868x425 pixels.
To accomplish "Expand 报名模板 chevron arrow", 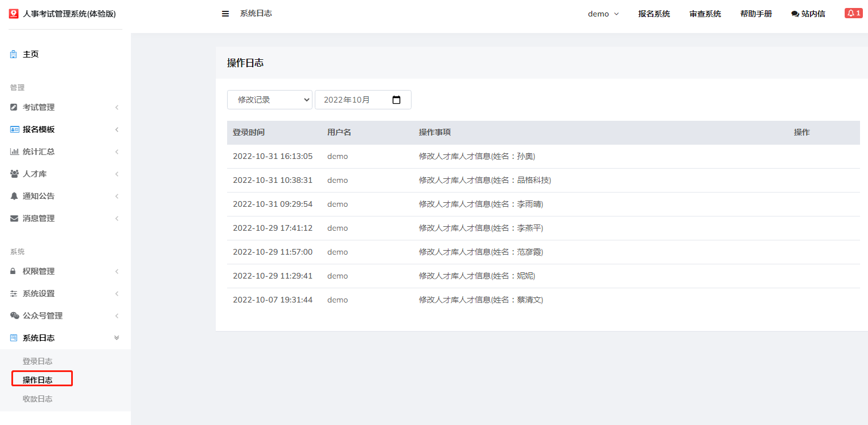I will [x=117, y=129].
